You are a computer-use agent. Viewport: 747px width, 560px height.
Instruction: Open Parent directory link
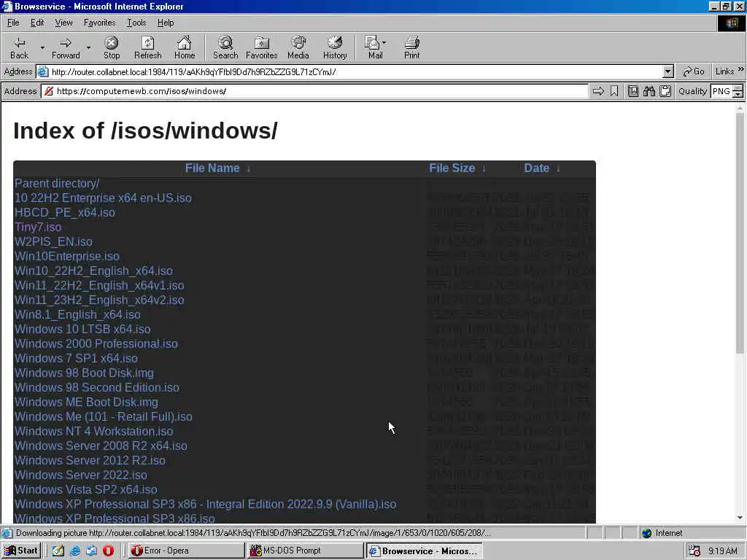[x=57, y=183]
